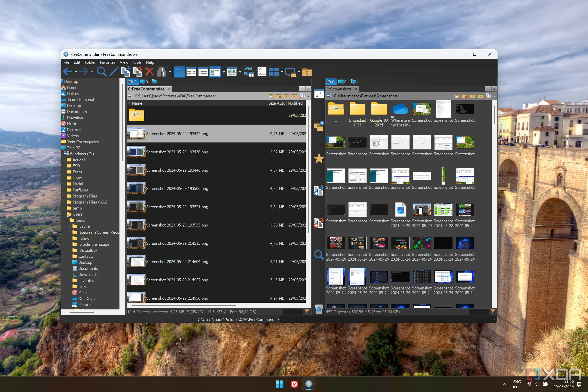Select the network drive 1 button in the left panel
The width and height of the screenshot is (588, 392).
coord(156,81)
